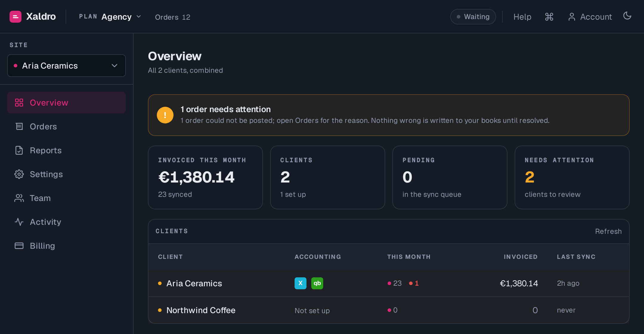Click the Settings gear icon in sidebar
This screenshot has height=334, width=644.
[x=19, y=174]
